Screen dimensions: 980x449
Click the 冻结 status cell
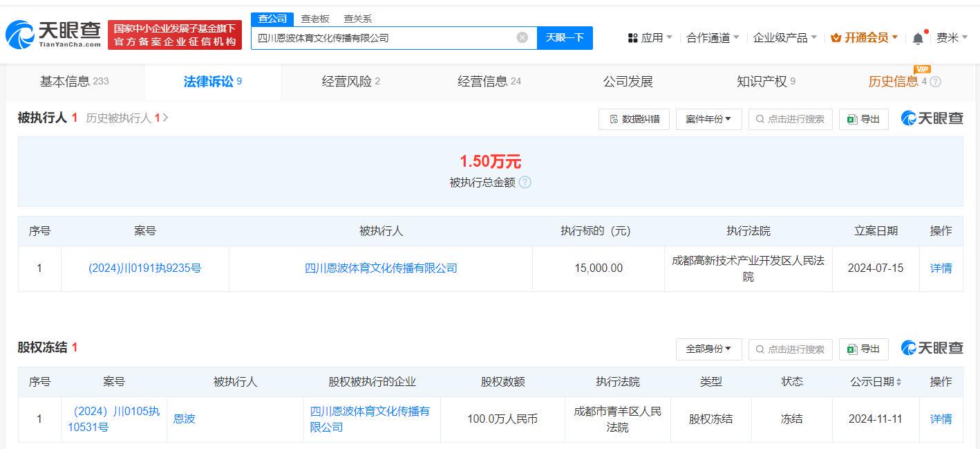[792, 419]
